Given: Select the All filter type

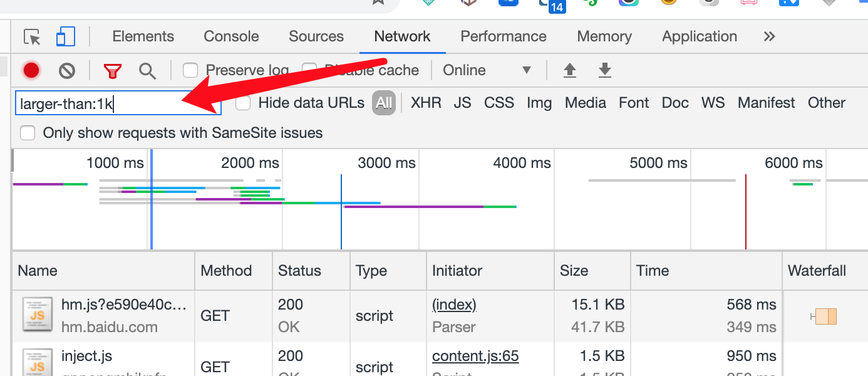Looking at the screenshot, I should [384, 103].
